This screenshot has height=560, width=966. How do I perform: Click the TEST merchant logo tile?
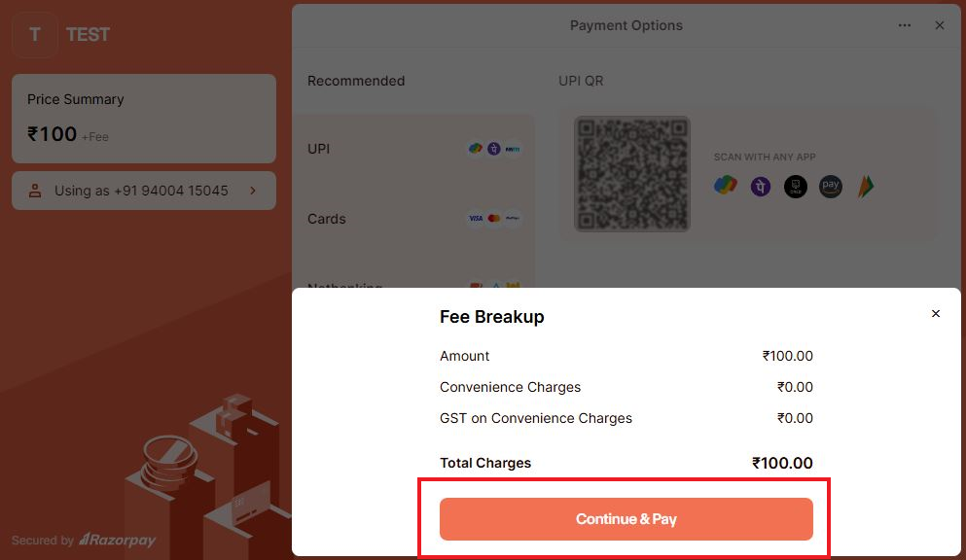pyautogui.click(x=35, y=35)
